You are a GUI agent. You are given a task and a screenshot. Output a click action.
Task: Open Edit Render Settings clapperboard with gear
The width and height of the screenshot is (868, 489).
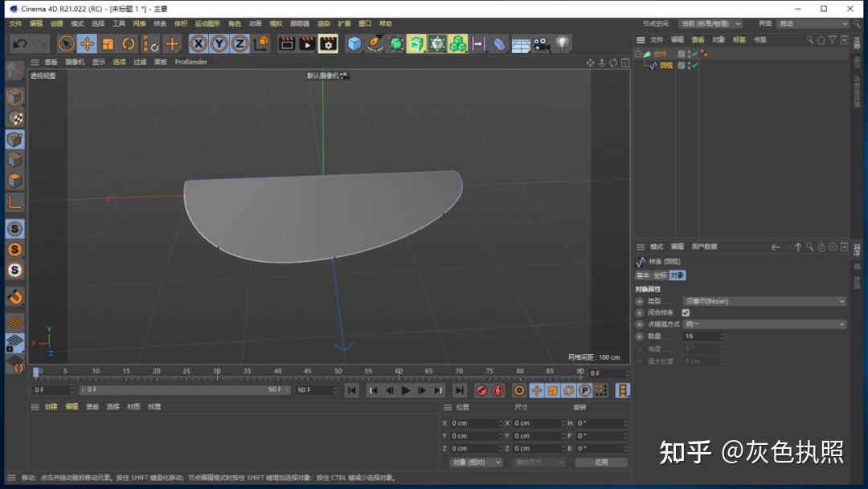328,43
